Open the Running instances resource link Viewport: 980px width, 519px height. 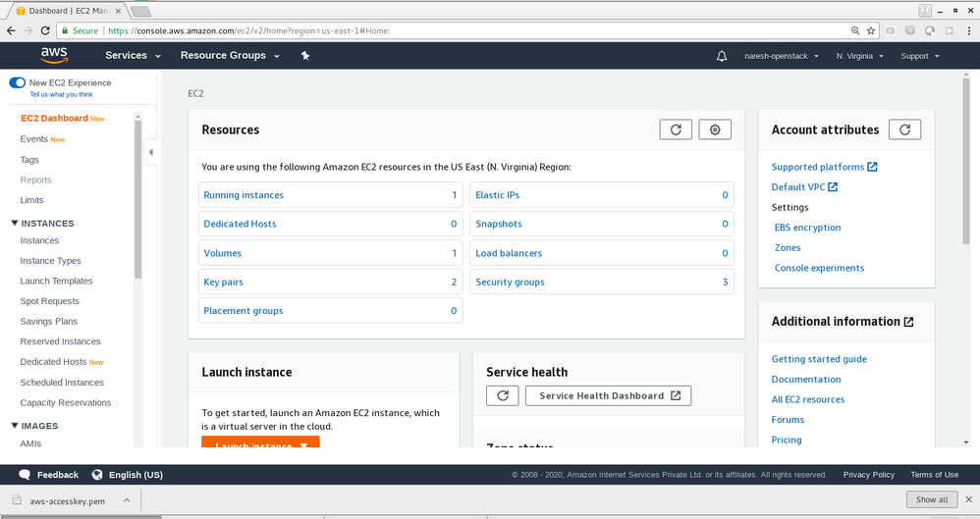pos(244,195)
